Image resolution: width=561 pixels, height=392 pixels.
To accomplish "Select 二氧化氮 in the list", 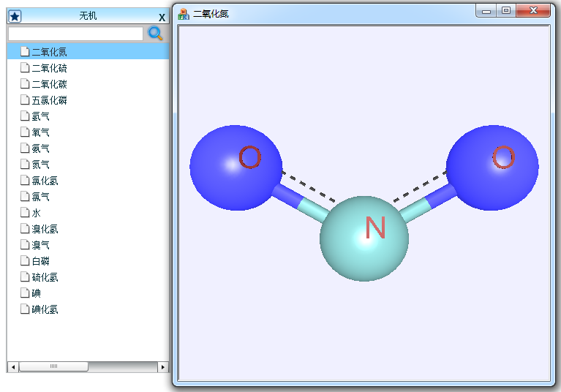I will click(x=49, y=52).
